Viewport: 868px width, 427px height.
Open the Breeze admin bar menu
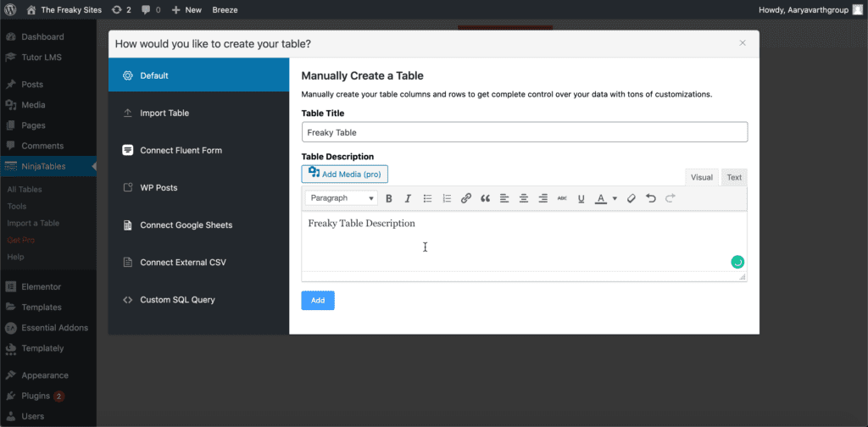(x=225, y=9)
